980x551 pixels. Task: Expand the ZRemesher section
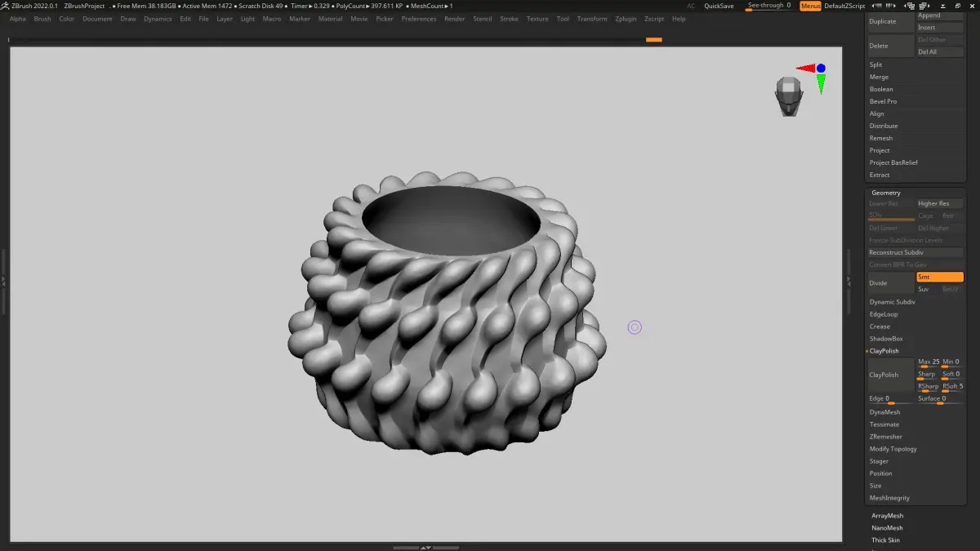coord(885,437)
